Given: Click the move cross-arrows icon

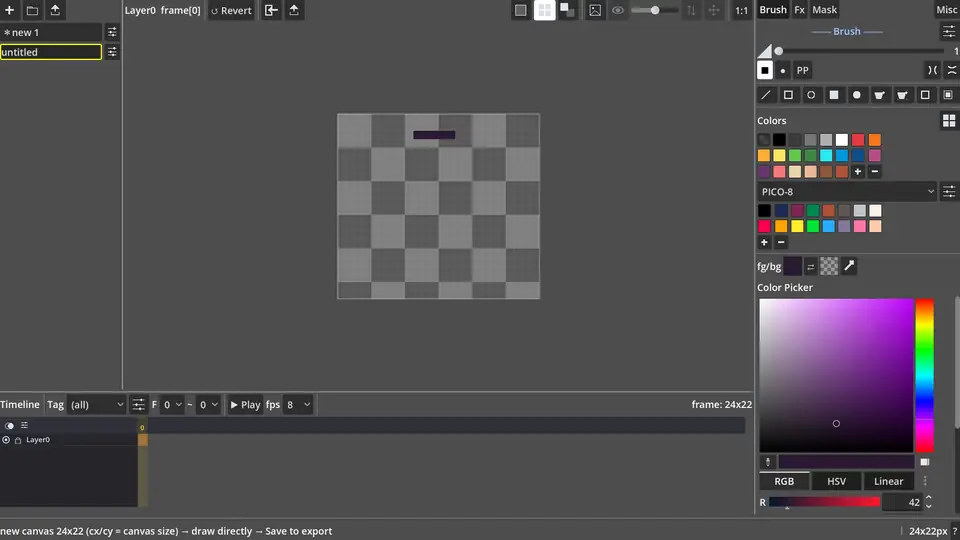Looking at the screenshot, I should coord(714,10).
